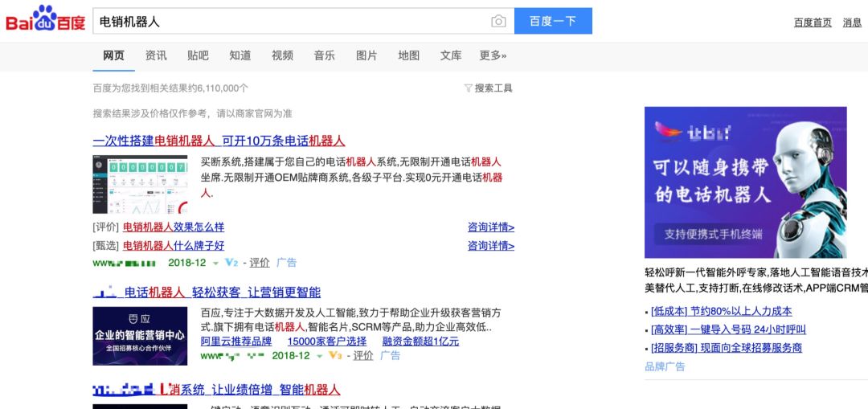Click 评价 link under second result
This screenshot has width=868, height=409.
363,355
